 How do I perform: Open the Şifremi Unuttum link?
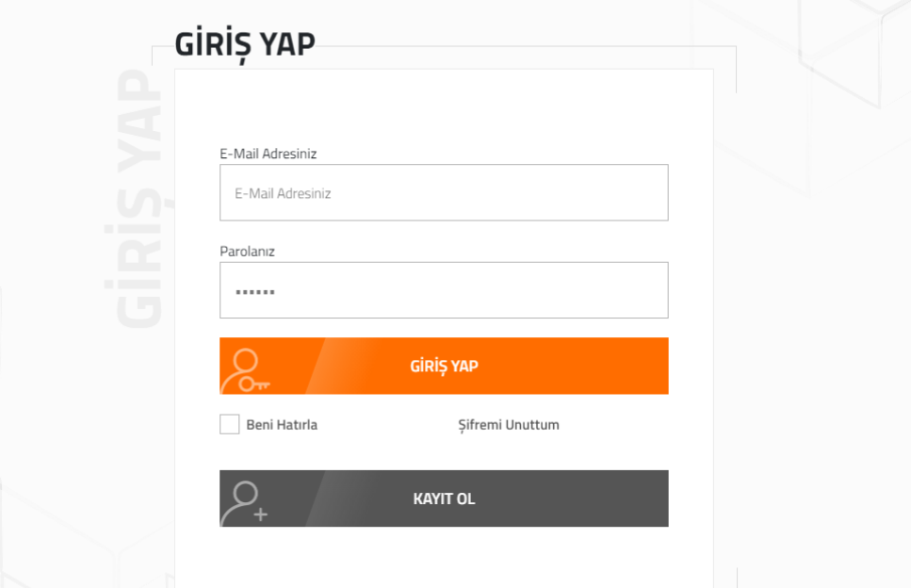pyautogui.click(x=509, y=425)
